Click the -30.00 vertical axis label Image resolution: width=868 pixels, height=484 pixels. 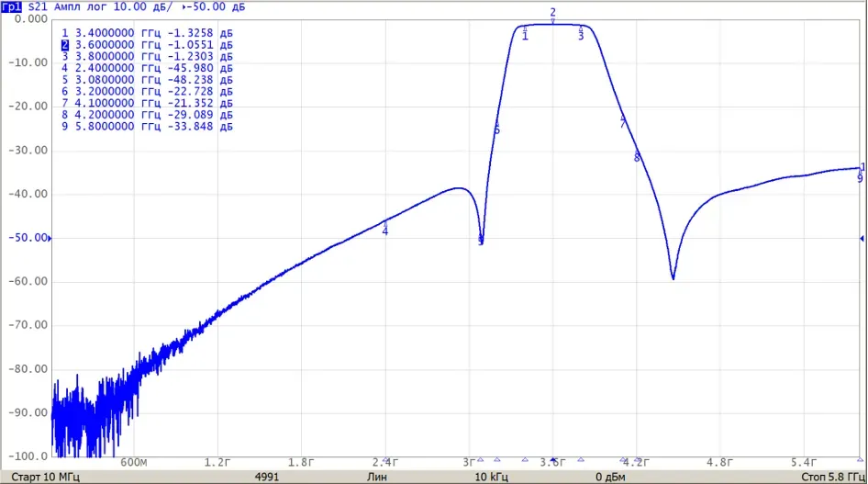(28, 150)
